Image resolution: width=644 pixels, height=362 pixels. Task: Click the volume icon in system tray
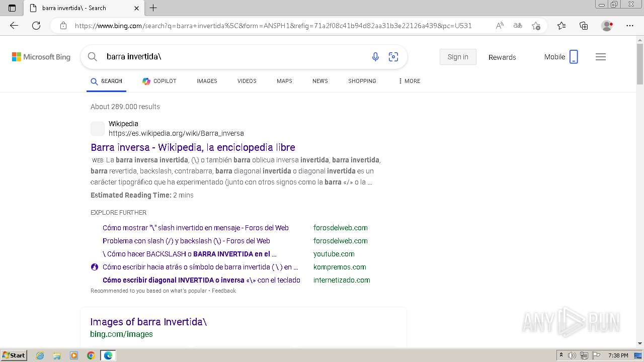click(572, 355)
